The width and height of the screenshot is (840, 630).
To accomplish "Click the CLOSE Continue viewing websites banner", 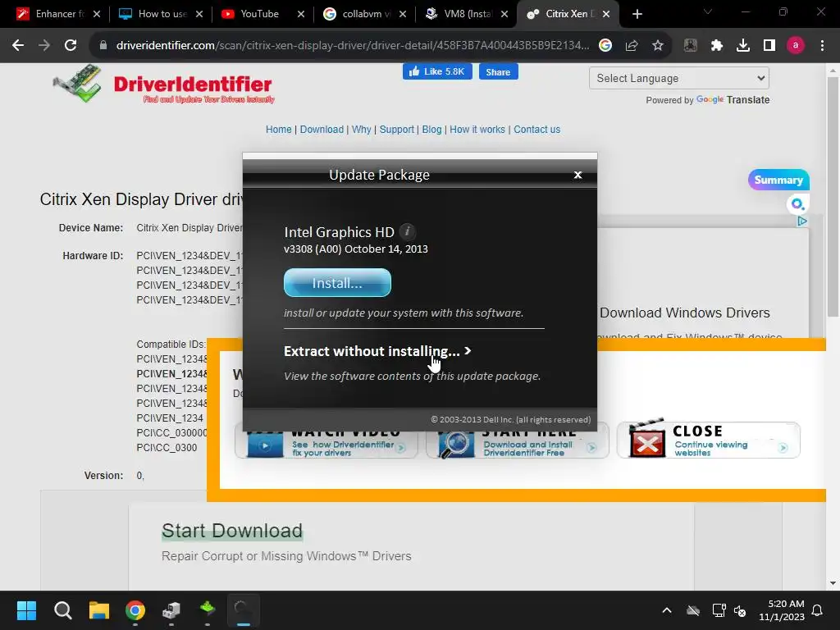I will (708, 440).
